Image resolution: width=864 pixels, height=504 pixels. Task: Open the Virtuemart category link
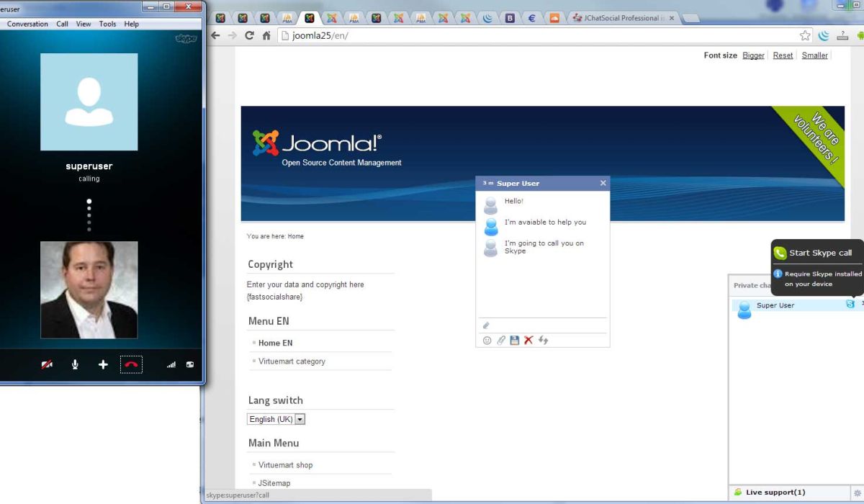(x=292, y=361)
